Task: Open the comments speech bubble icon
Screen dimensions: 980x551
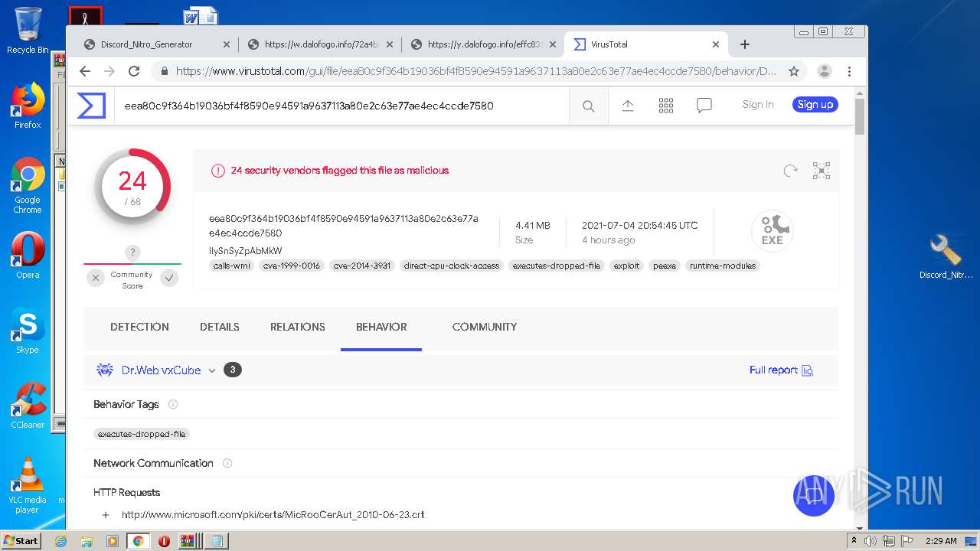Action: [704, 106]
